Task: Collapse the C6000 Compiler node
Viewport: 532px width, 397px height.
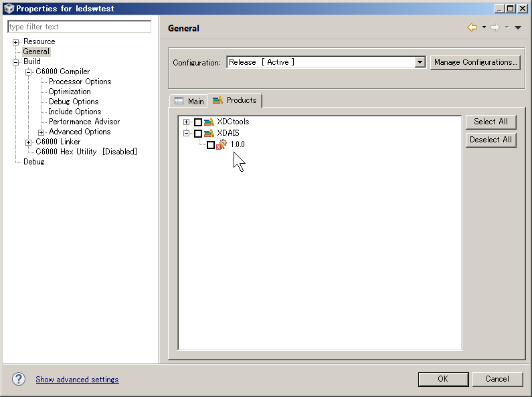Action: (29, 72)
